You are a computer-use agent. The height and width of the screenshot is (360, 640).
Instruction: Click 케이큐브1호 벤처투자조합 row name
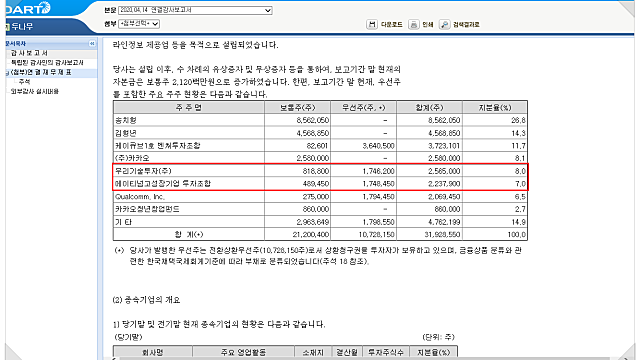point(158,146)
